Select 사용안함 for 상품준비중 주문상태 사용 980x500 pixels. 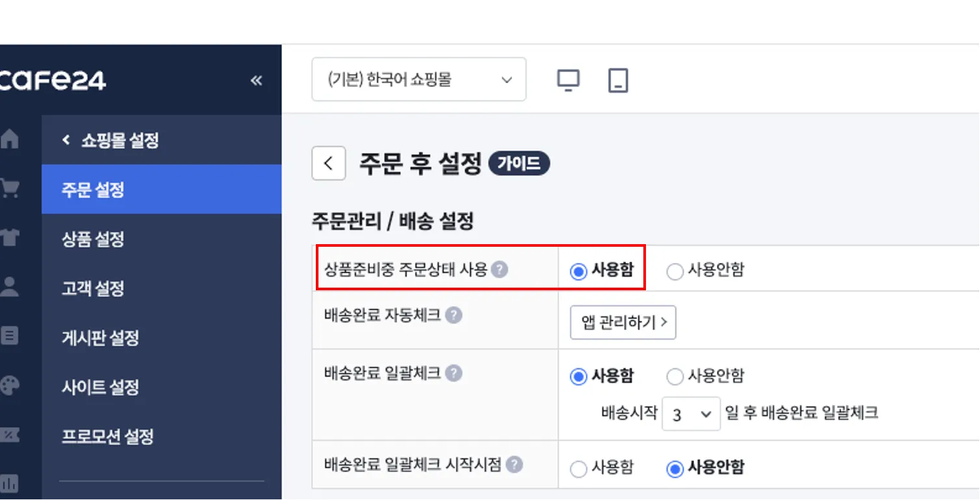[x=706, y=270]
